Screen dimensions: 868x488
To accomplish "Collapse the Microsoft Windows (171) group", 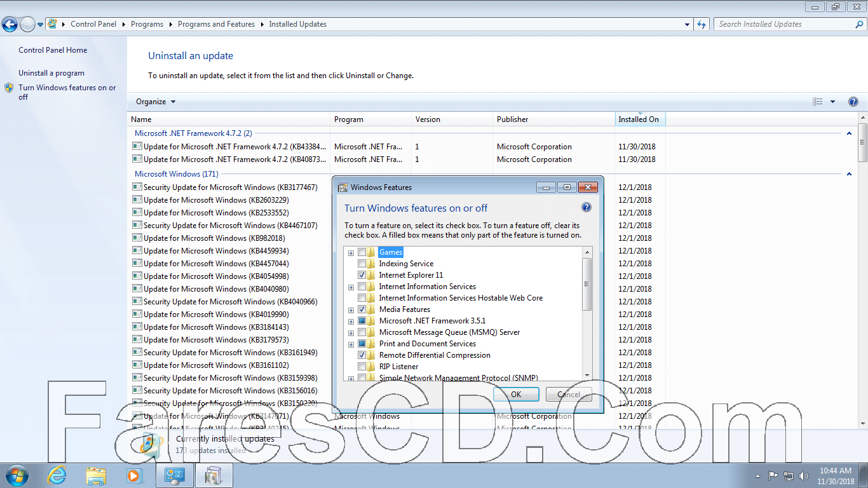I will click(850, 174).
